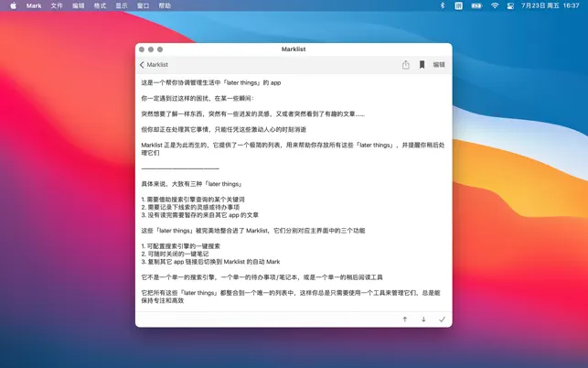The height and width of the screenshot is (368, 588).
Task: Click the line starting 这些「later things」被完美地整合
Action: click(x=253, y=231)
